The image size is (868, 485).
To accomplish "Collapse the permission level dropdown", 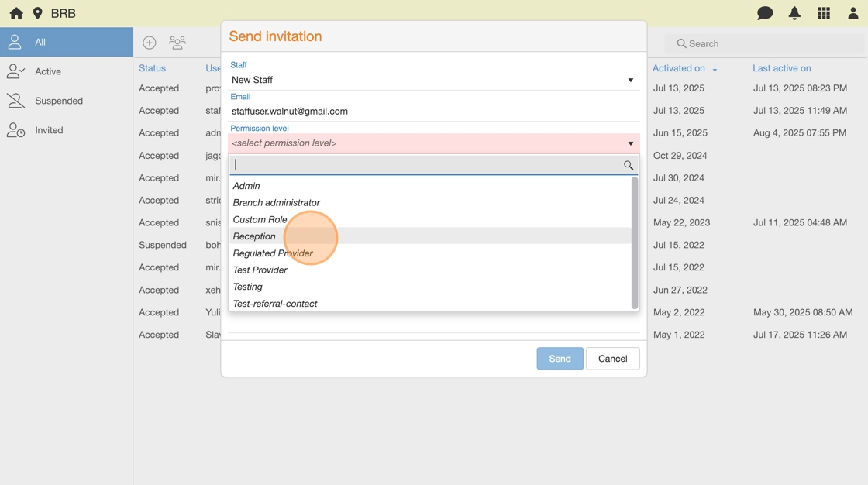I will pos(630,143).
